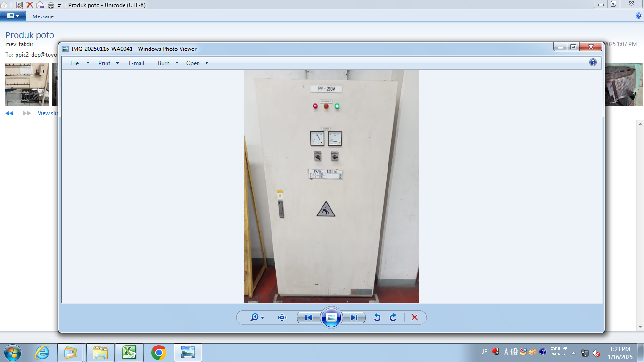Delete the message with red X toolbar icon
644x362 pixels.
[x=30, y=5]
